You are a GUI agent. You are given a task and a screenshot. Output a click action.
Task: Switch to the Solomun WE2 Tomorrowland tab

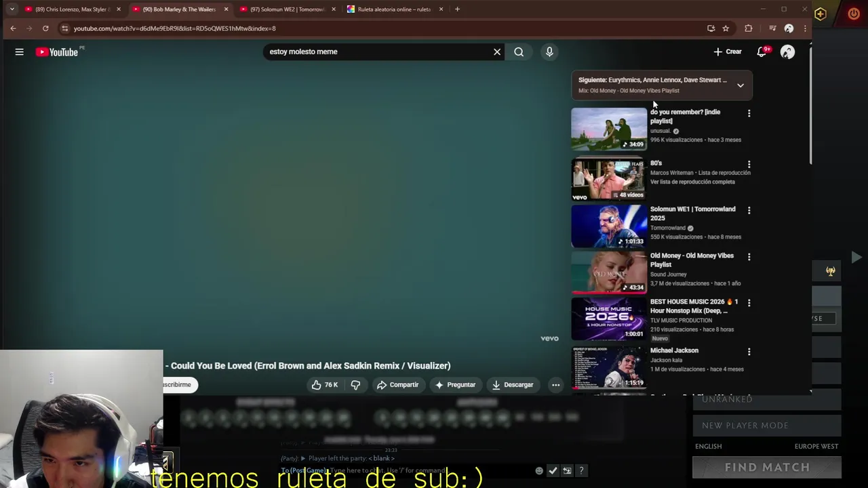(288, 9)
